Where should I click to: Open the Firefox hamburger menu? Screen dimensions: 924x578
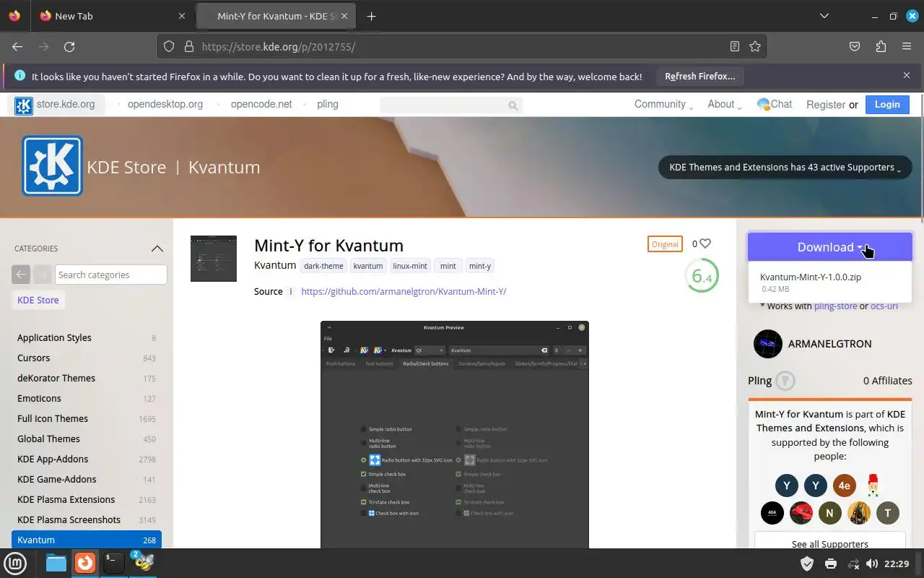pos(907,46)
